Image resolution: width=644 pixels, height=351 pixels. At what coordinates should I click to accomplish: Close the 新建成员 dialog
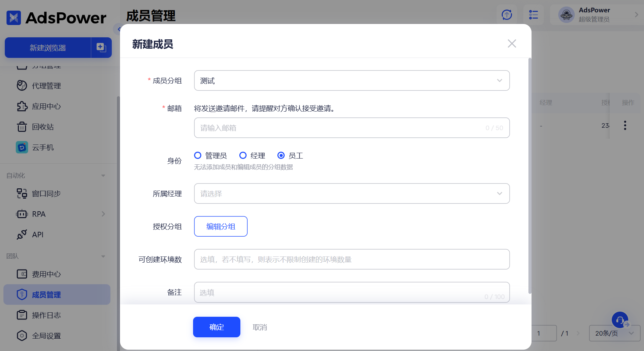click(512, 43)
